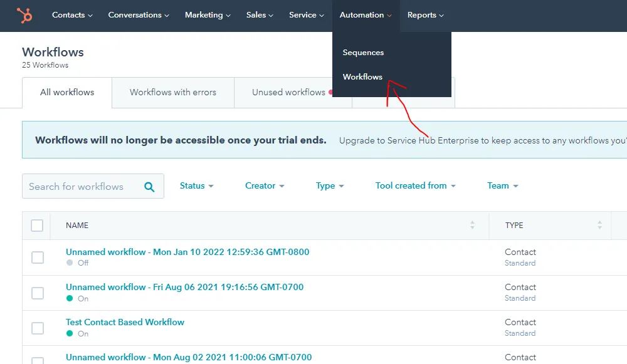This screenshot has height=364, width=627.
Task: Tick the Test Contact Based Workflow checkbox
Action: (x=38, y=328)
